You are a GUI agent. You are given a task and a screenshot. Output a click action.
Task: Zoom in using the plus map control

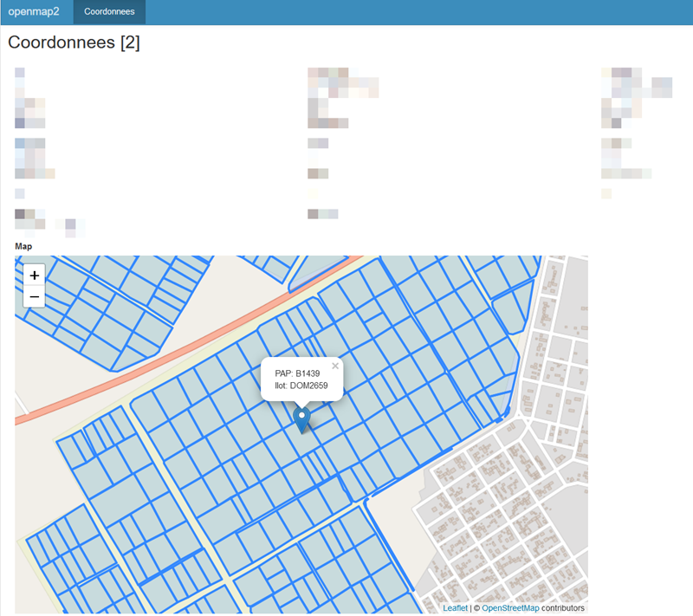coord(34,275)
